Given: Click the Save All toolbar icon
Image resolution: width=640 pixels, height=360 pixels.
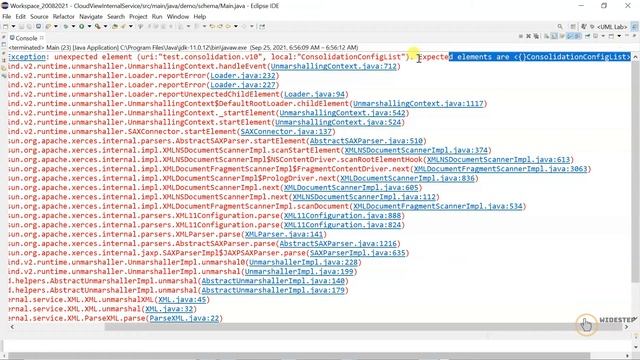Looking at the screenshot, I should [x=29, y=27].
